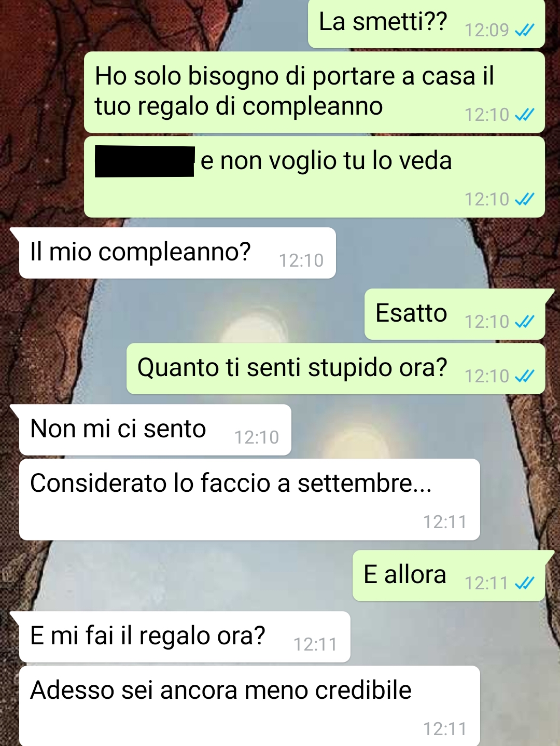Tap the ticks on 'e non voglio tu lo veda'

point(524,199)
